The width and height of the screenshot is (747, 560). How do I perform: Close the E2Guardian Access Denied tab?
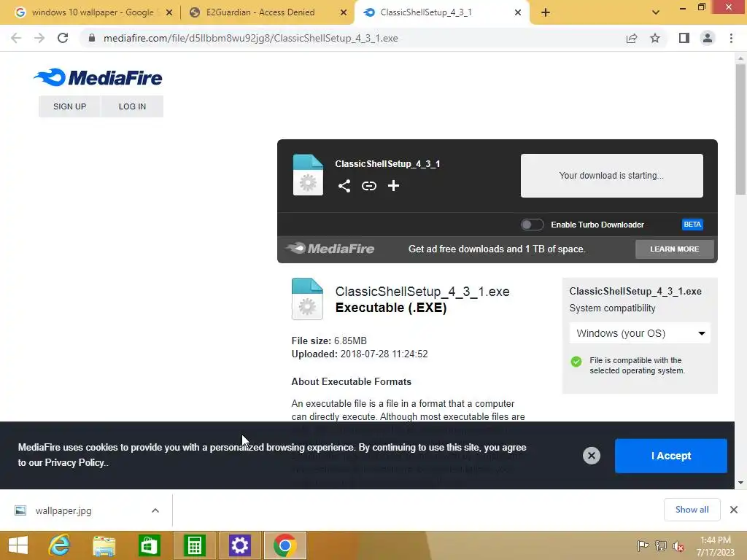click(x=344, y=12)
